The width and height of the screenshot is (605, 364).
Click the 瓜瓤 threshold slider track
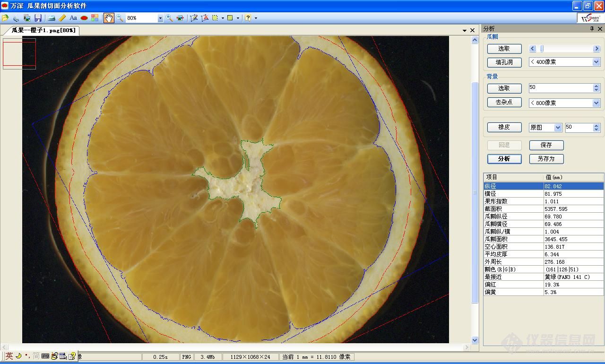(x=567, y=49)
